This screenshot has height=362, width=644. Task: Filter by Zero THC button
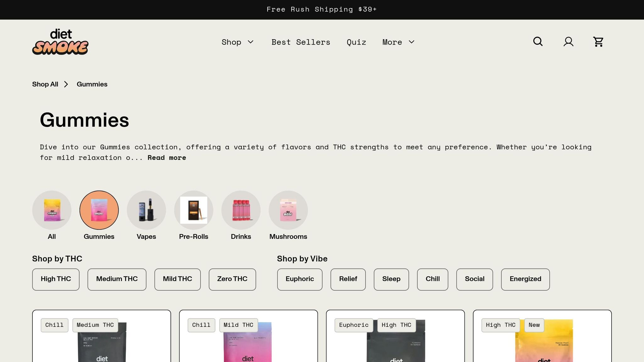(x=232, y=279)
